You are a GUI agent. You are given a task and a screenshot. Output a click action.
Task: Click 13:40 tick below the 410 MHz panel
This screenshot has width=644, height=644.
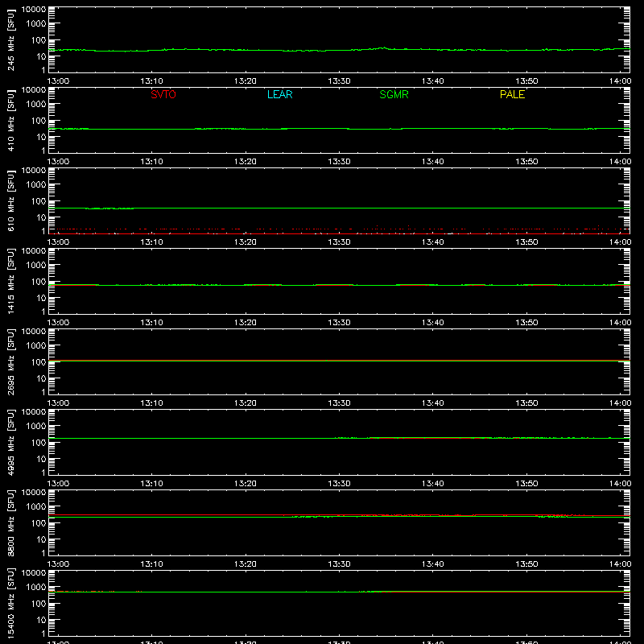pyautogui.click(x=433, y=162)
